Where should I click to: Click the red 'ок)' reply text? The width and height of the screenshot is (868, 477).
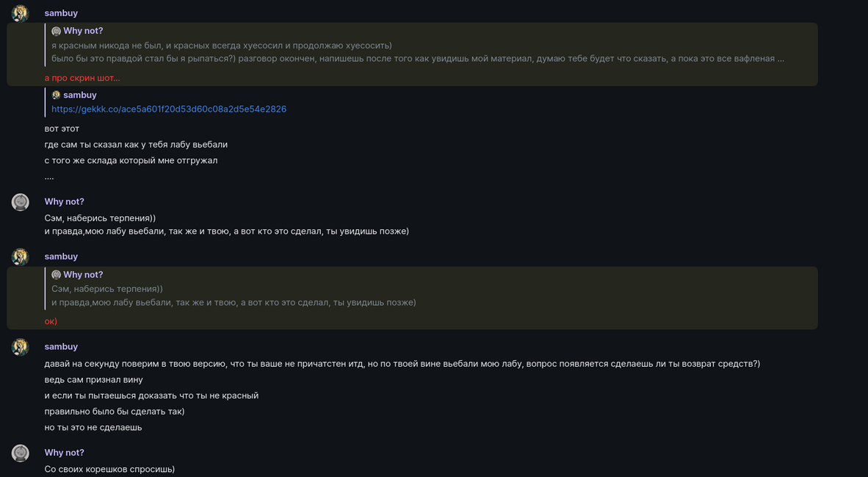51,321
